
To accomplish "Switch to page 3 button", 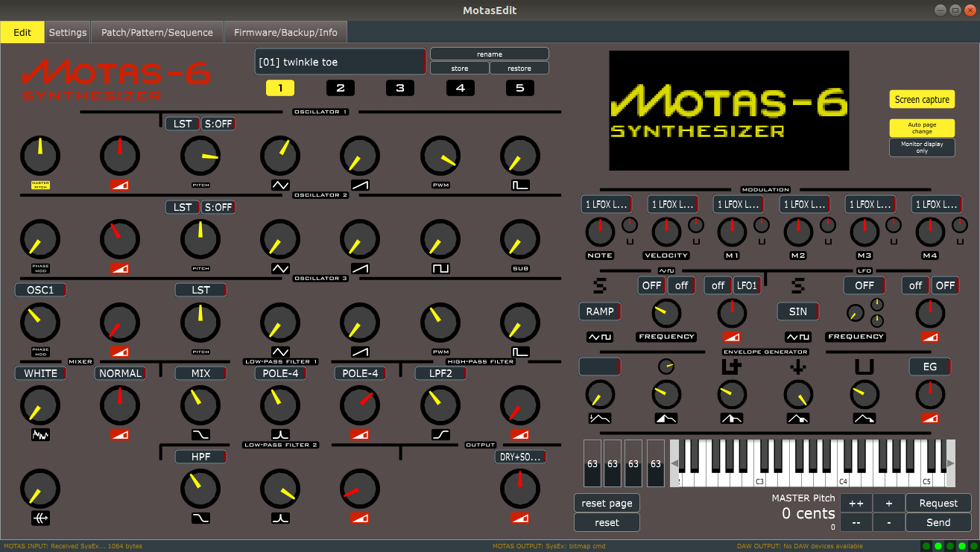I will coord(400,88).
